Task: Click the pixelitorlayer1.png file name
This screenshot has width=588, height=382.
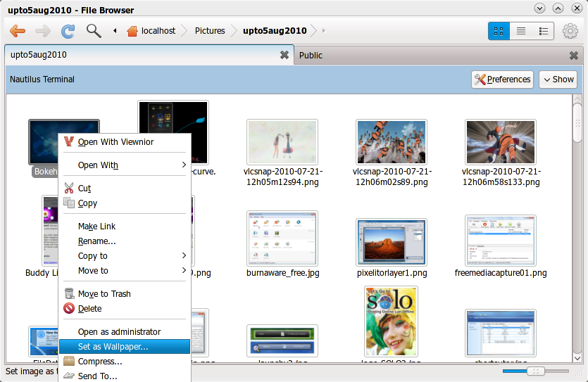Action: (392, 273)
